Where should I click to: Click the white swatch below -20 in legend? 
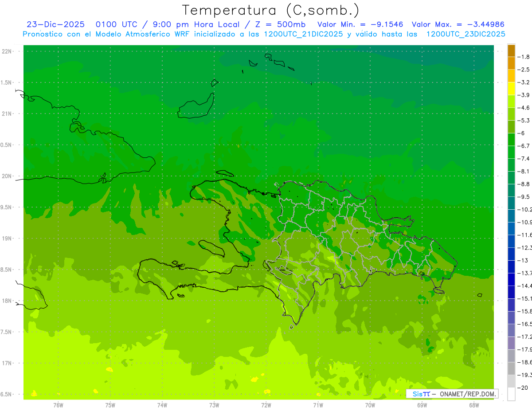511,394
